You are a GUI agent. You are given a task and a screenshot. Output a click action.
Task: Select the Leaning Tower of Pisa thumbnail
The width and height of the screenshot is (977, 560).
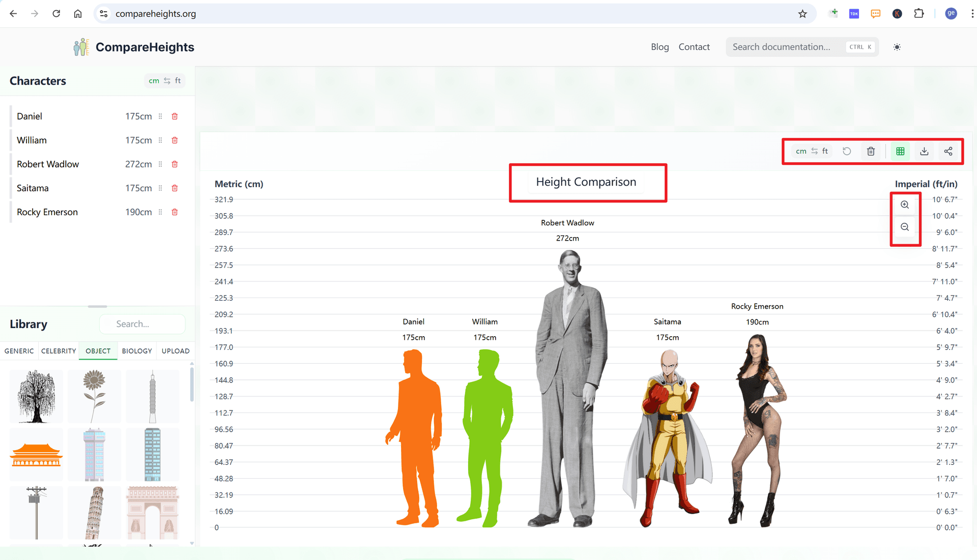[x=94, y=512]
